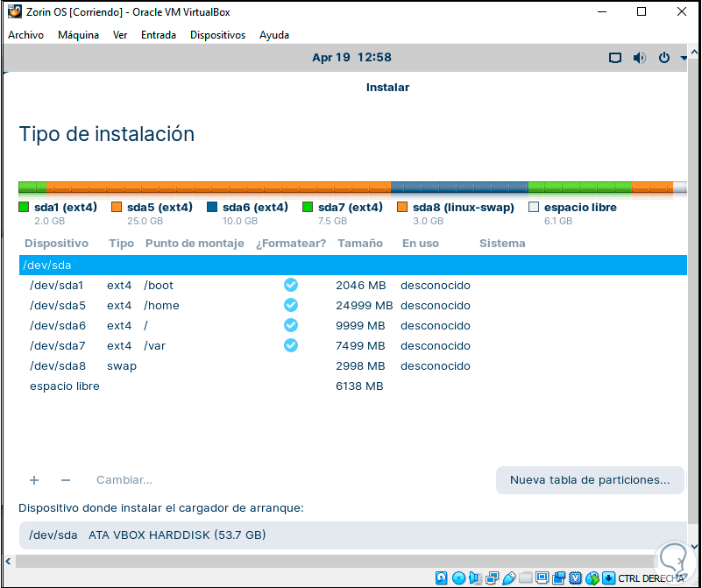Click the ¿Formatear? column header

pos(291,244)
